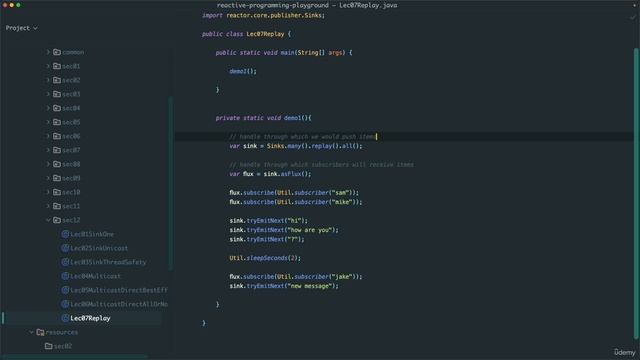Click the sec02 folder icon under resources
Viewport: 640px width, 360px height.
click(x=49, y=346)
